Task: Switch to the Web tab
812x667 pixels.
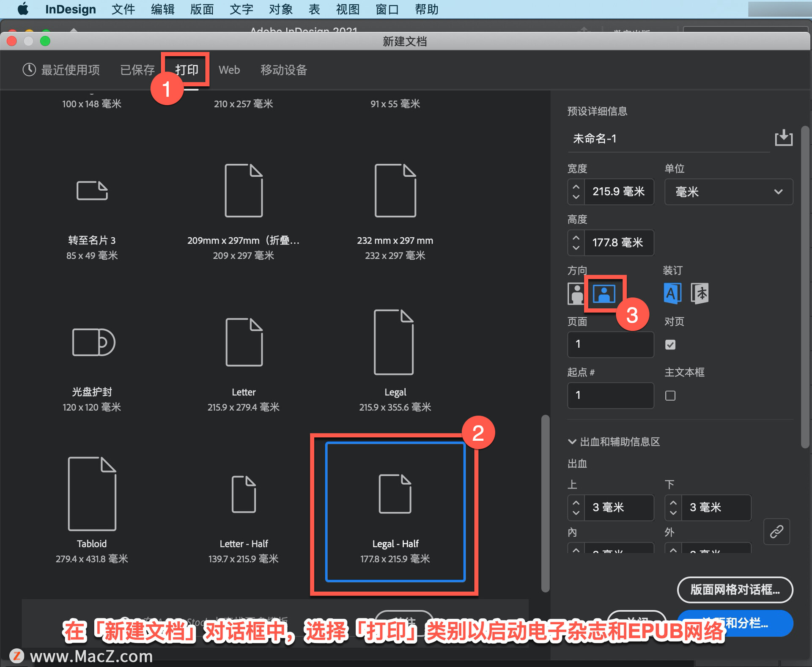Action: pos(229,70)
